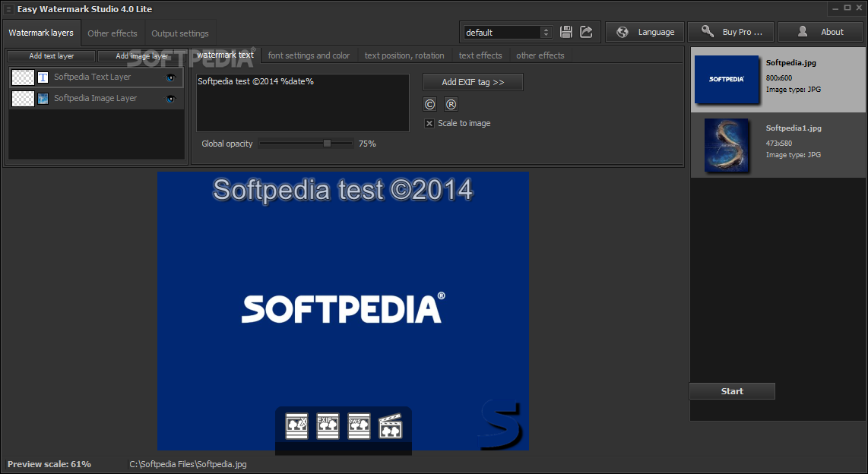Click the file path 'C:\Softpedia Files\Softpedia.jpg'
Viewport: 868px width, 474px height.
pyautogui.click(x=188, y=464)
